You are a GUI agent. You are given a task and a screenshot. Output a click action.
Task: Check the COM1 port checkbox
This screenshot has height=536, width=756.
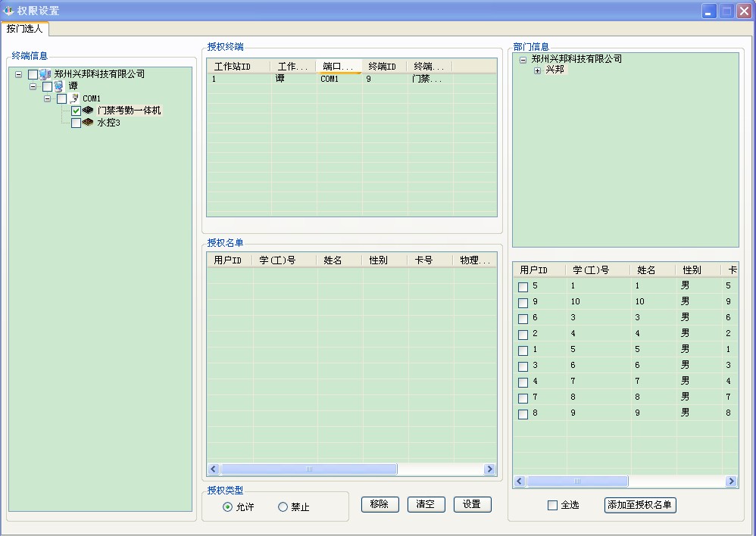pos(61,99)
